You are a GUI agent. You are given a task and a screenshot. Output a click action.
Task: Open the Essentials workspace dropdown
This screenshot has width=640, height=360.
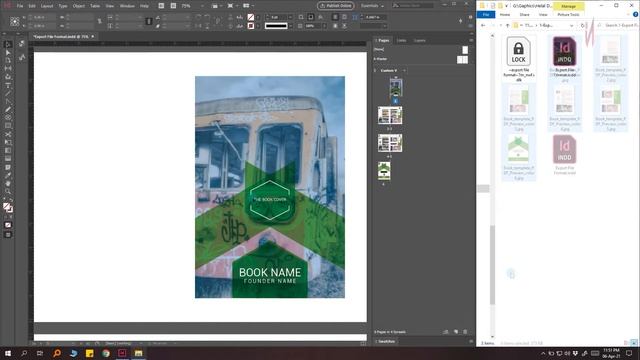click(372, 6)
